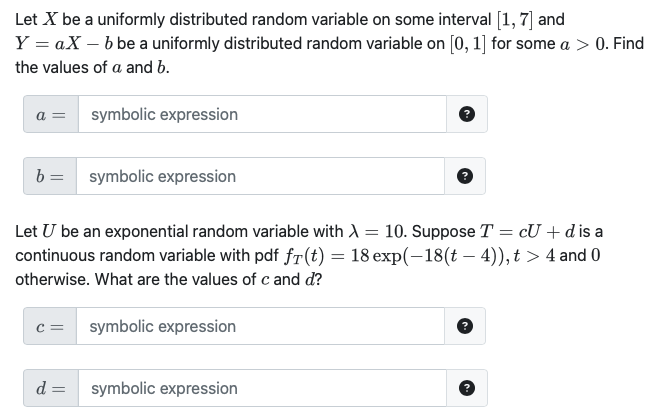Focus the symbolic expression field for c

point(260,326)
